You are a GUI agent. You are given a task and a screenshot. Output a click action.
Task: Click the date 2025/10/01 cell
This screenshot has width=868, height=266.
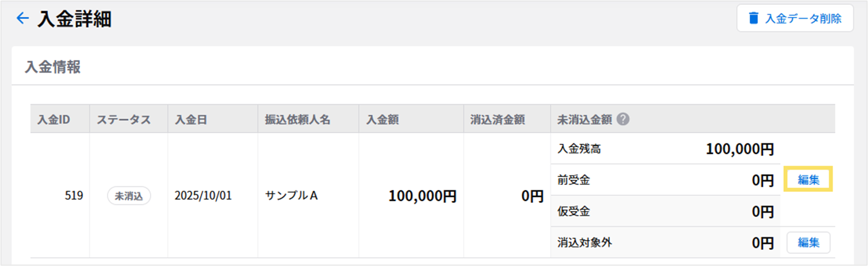[203, 195]
